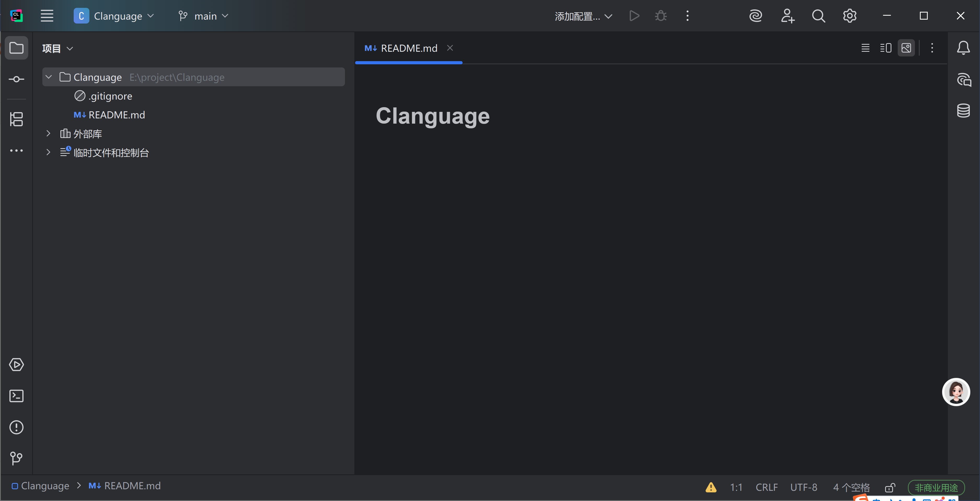This screenshot has height=501, width=980.
Task: Switch editor to preview-only mode
Action: coord(907,48)
